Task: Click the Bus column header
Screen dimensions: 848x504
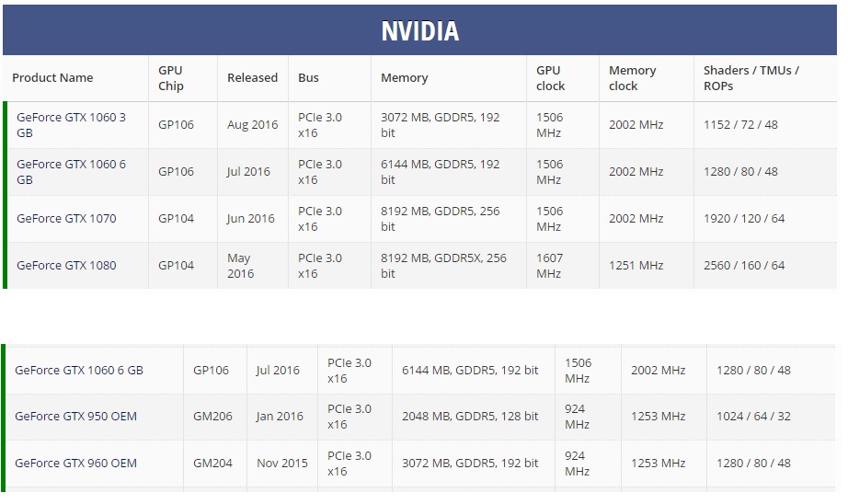Action: tap(308, 78)
